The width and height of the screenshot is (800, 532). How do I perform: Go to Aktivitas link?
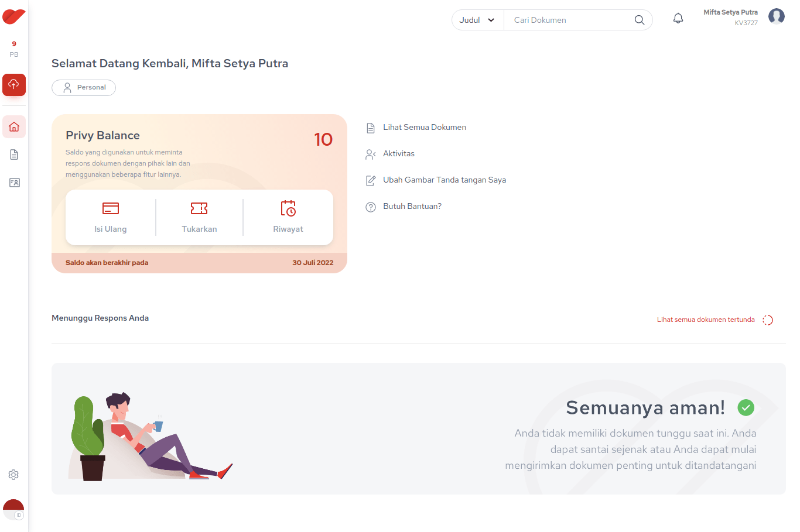coord(398,154)
